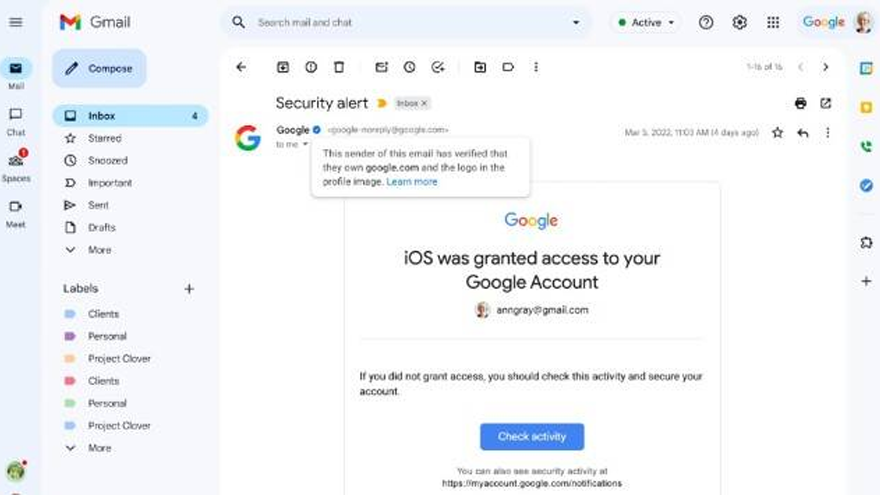
Task: Go to the Sent folder
Action: pyautogui.click(x=98, y=205)
